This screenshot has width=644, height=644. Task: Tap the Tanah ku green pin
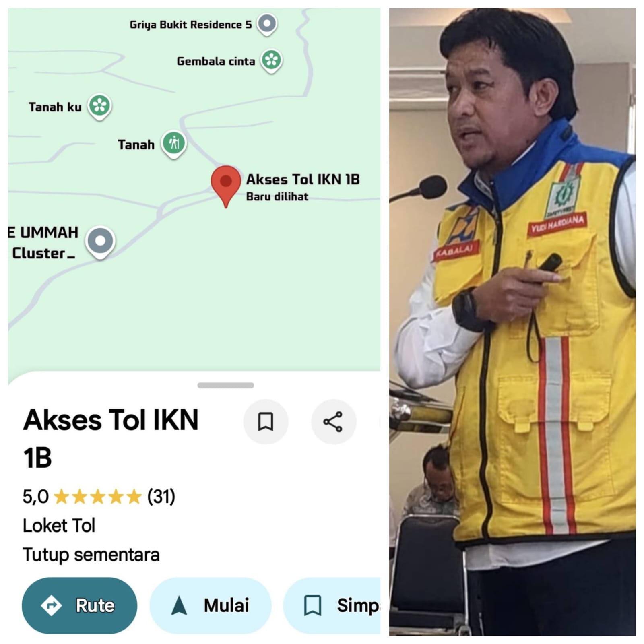(x=99, y=107)
